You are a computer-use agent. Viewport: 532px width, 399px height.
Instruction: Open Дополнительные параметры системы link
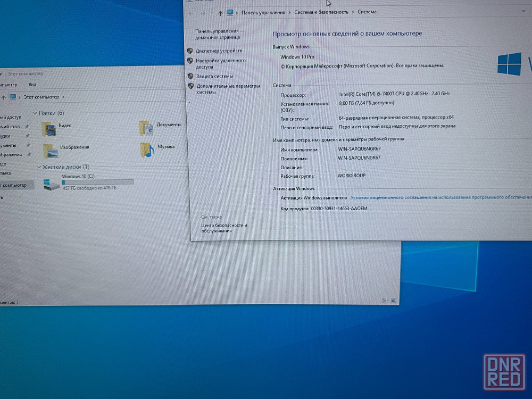point(228,89)
